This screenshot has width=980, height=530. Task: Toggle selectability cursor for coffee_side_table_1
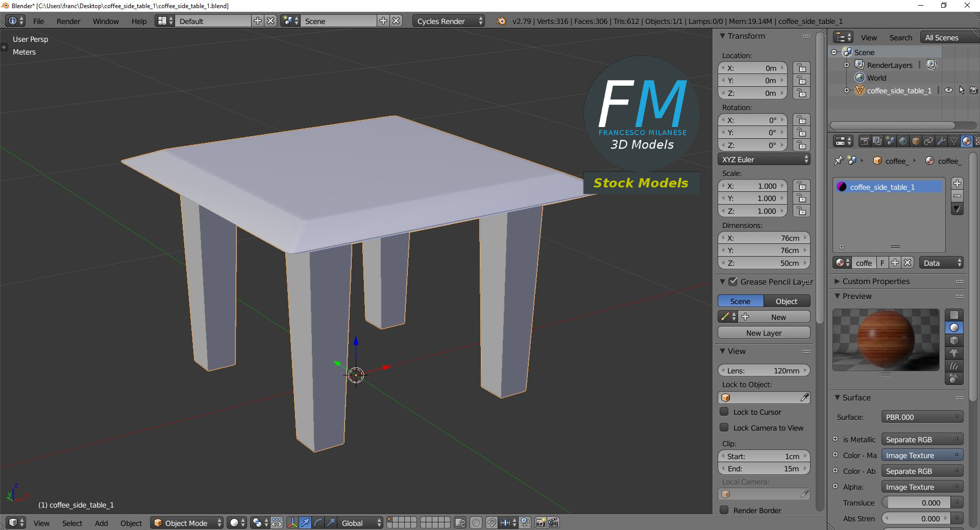962,90
